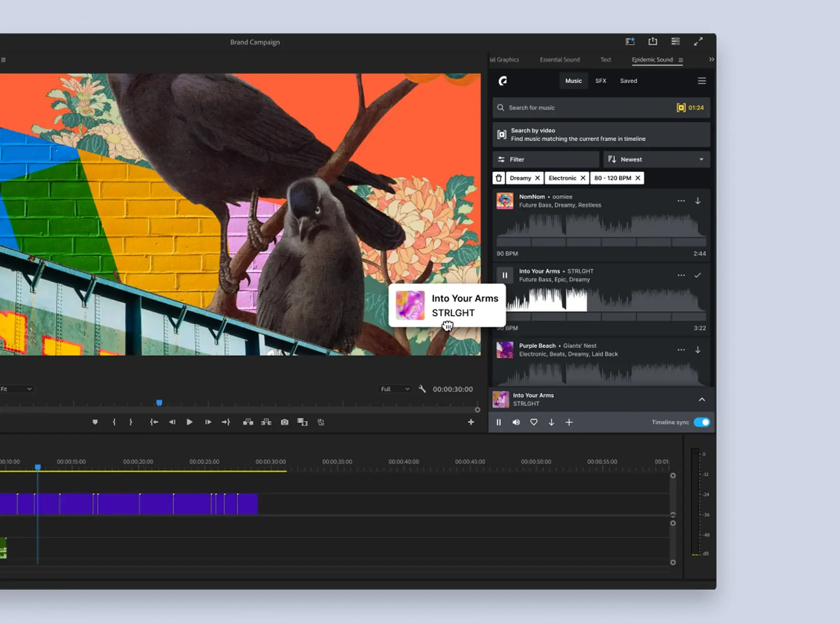Click the Search for music field

(x=584, y=108)
